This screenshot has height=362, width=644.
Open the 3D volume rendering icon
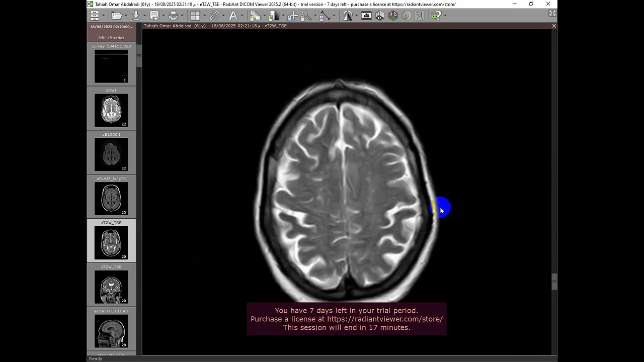click(x=393, y=16)
